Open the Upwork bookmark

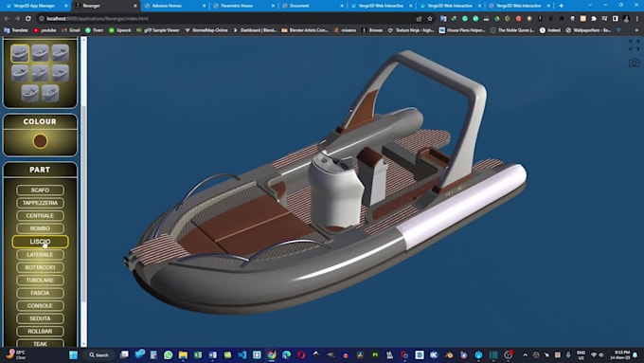(x=119, y=30)
